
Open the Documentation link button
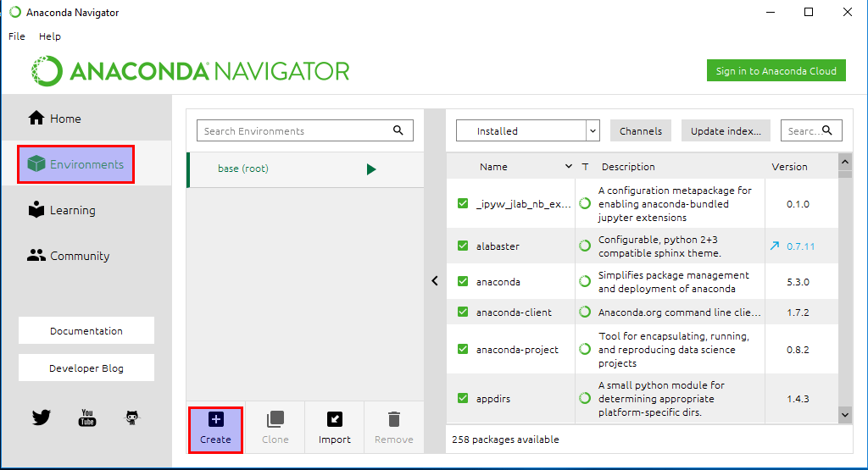86,330
